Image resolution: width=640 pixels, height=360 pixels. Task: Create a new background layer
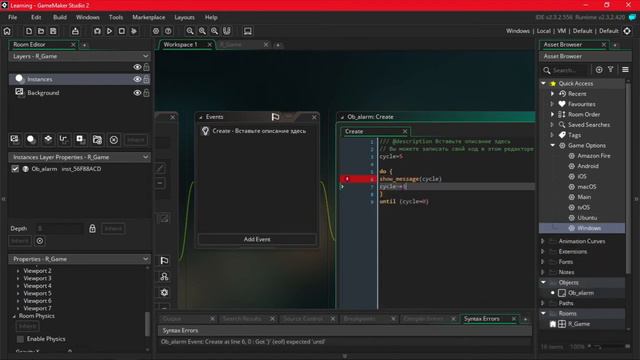[x=15, y=140]
